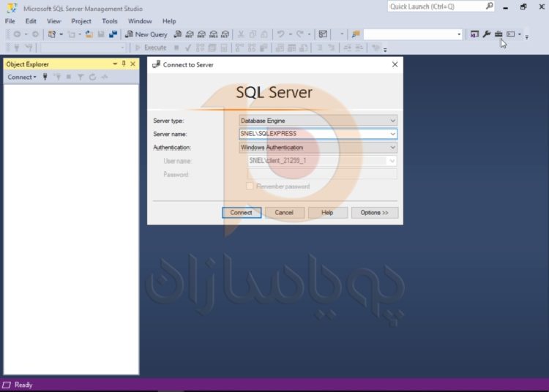The image size is (549, 392).
Task: Open the Toolbox icon in toolbar
Action: point(498,34)
